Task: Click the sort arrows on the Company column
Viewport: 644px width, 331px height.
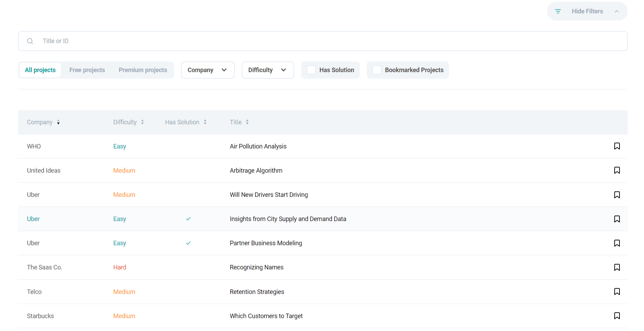Action: (58, 122)
